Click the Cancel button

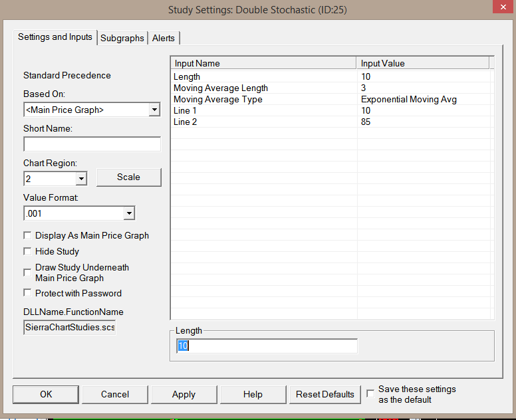point(115,394)
